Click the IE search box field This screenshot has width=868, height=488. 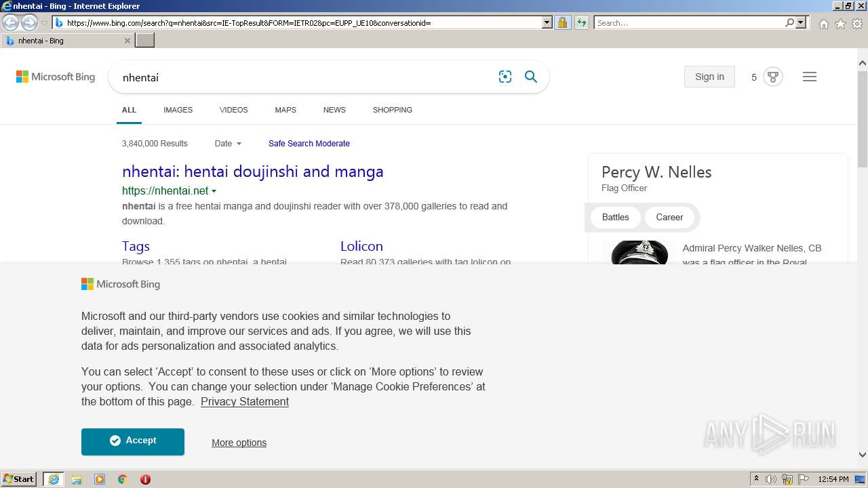click(689, 22)
